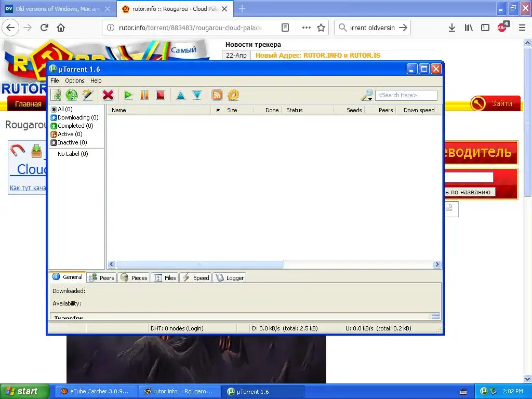Image resolution: width=532 pixels, height=399 pixels.
Task: Sort by the Name column header
Action: pos(159,110)
